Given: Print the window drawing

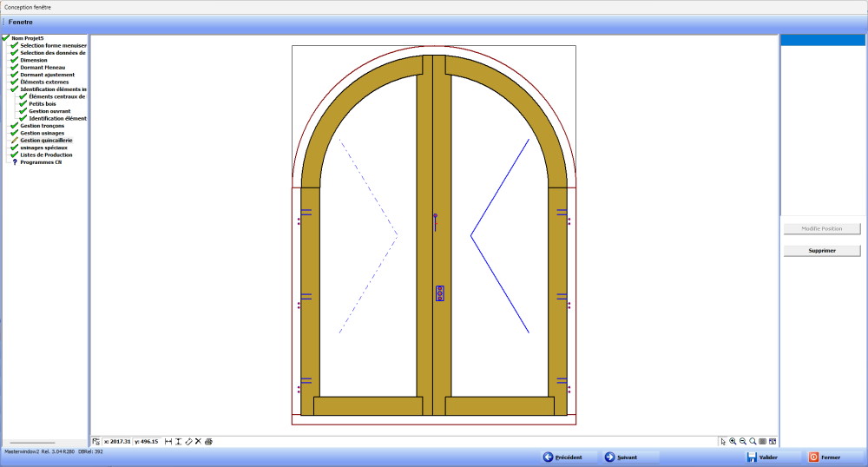Looking at the screenshot, I should pos(208,442).
